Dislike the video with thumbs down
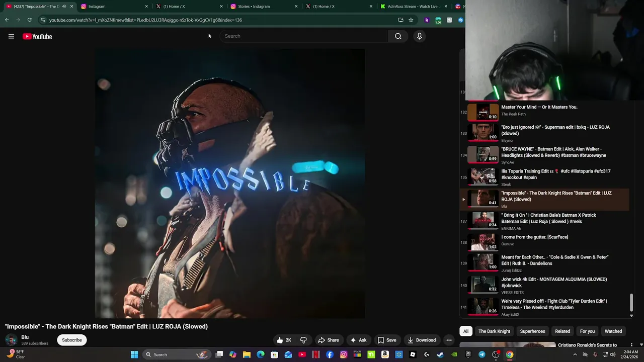 click(x=303, y=340)
